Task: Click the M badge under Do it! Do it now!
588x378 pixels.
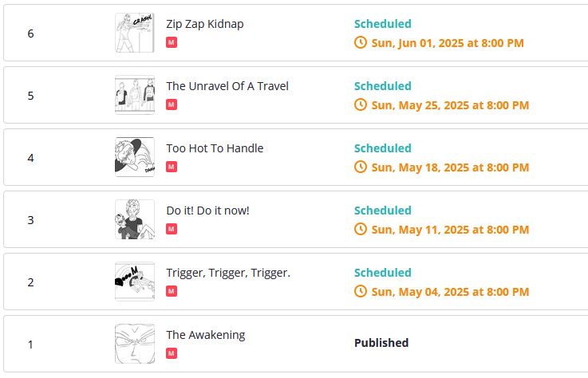Action: 172,229
